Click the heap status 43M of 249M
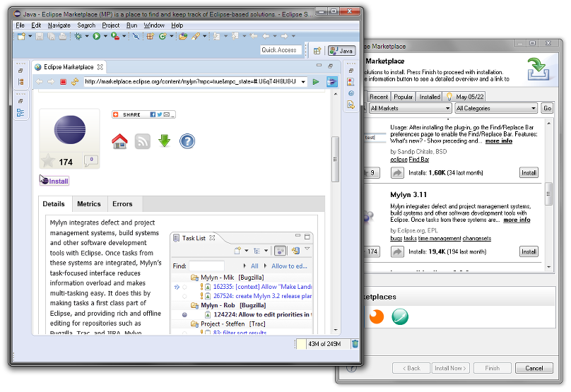 click(324, 343)
